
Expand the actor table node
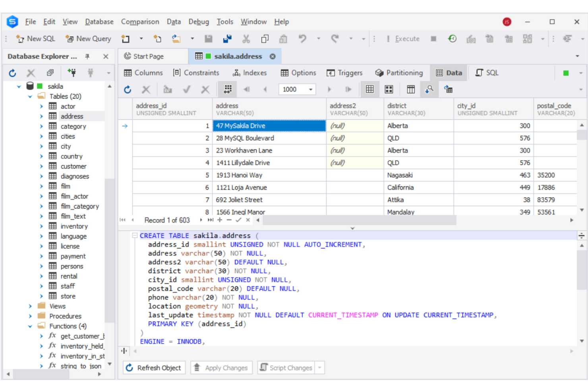(x=41, y=106)
